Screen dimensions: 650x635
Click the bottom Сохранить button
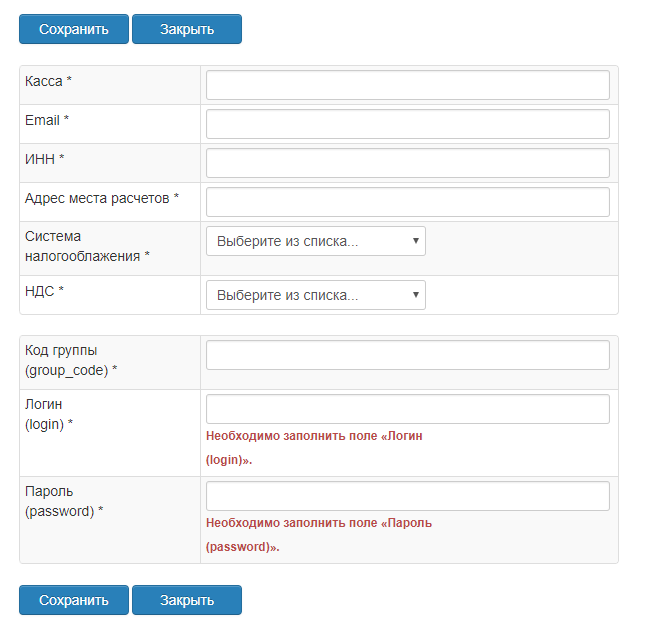[74, 600]
